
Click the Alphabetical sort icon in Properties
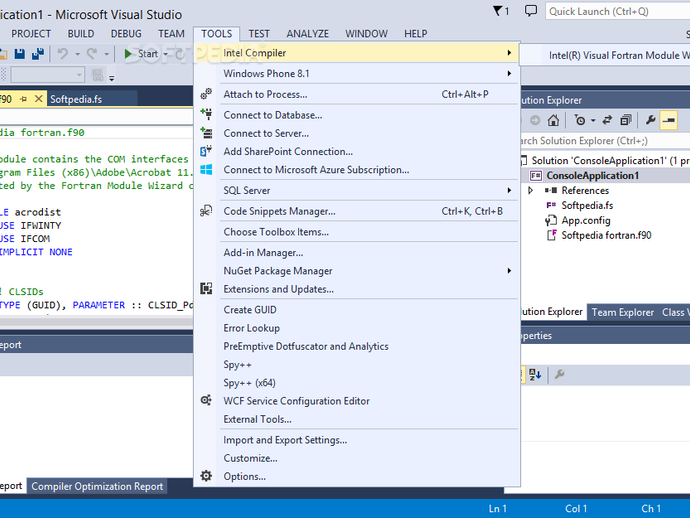[535, 375]
